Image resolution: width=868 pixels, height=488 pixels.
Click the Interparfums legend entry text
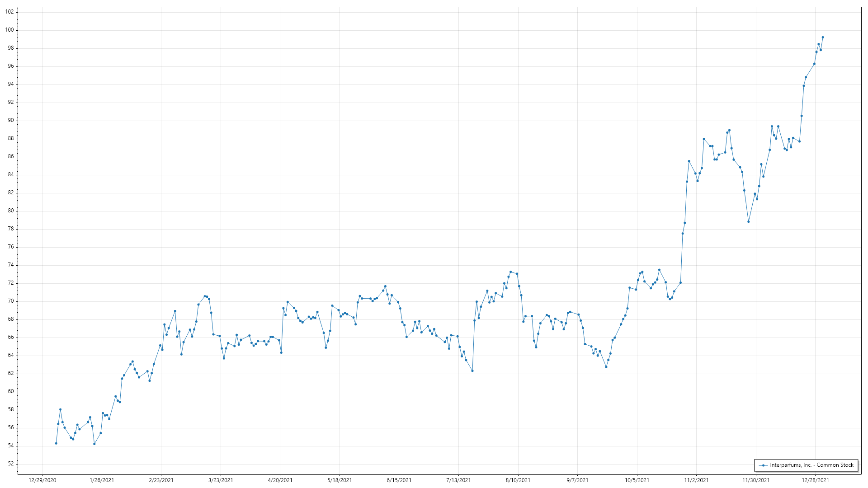[x=811, y=465]
